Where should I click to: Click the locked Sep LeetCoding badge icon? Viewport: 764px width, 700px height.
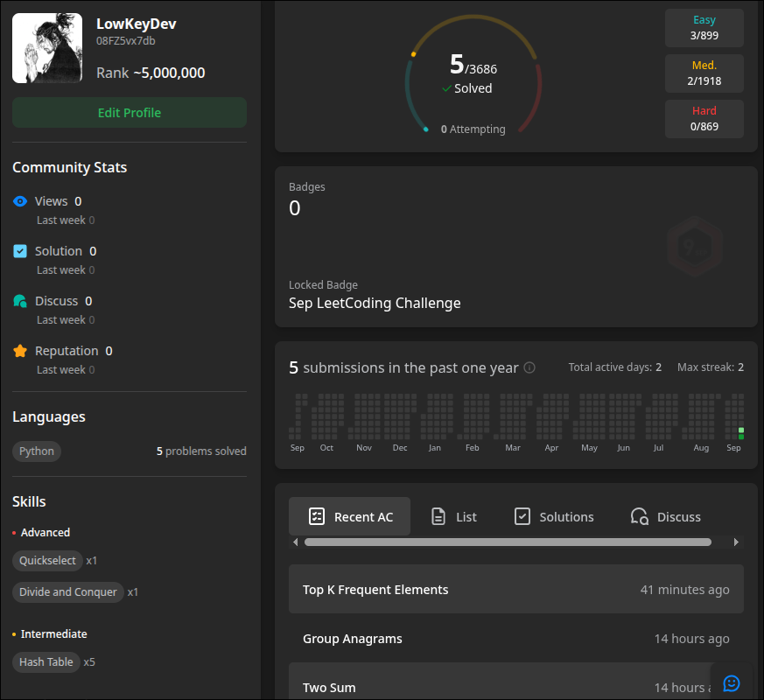point(694,247)
